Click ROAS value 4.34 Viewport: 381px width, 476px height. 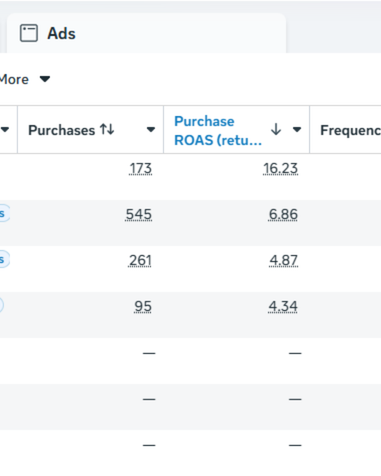(283, 307)
